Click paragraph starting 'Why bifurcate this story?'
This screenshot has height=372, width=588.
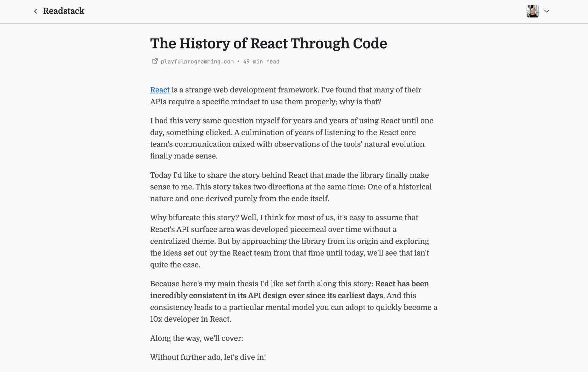coord(290,241)
